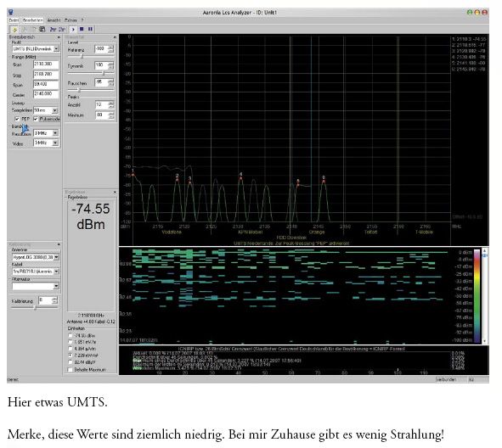The width and height of the screenshot is (502, 448).
Task: Collapse the Ergebnisse panel with its corner icon
Action: click(115, 193)
